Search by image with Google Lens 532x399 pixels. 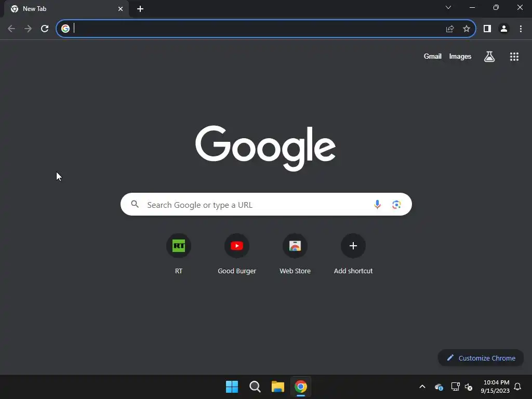pyautogui.click(x=396, y=205)
